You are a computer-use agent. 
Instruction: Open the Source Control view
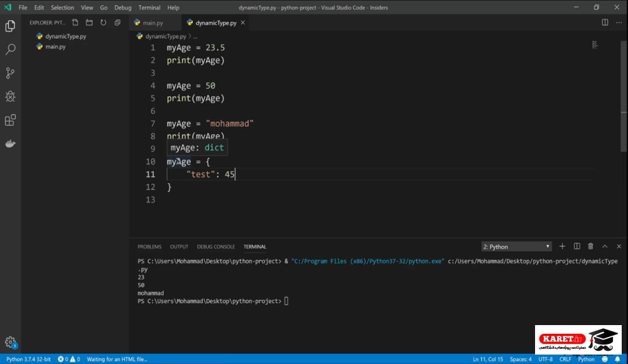point(11,73)
